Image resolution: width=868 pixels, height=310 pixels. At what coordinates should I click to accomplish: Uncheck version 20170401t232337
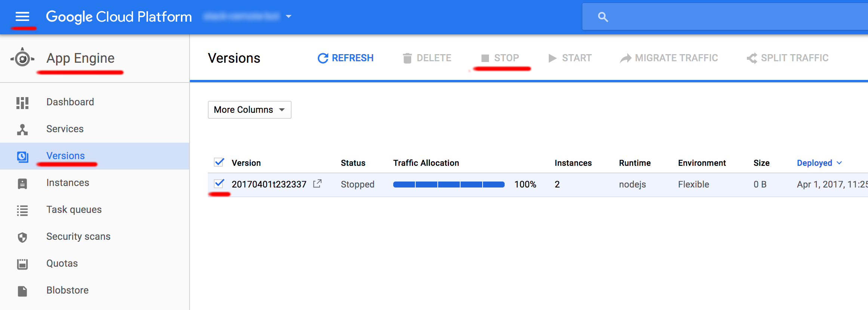pos(219,184)
